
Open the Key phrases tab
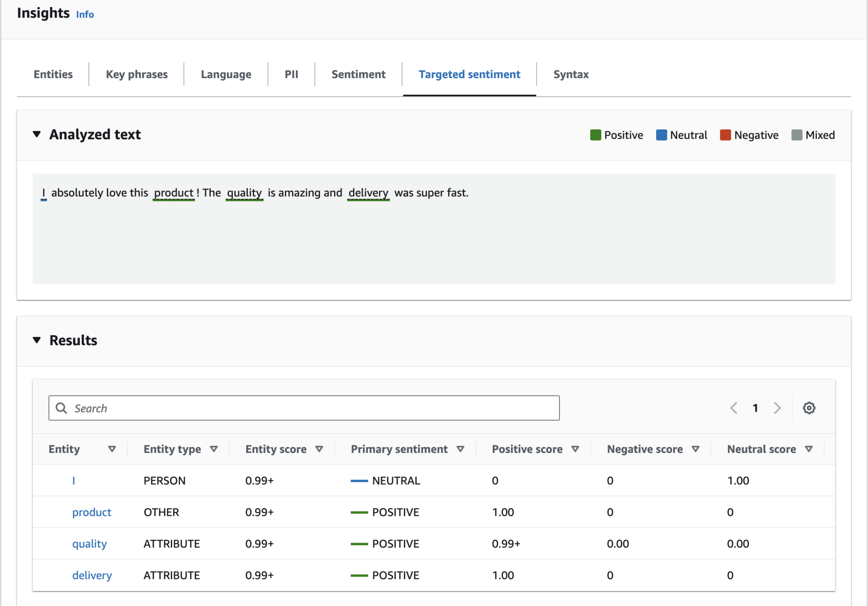click(136, 74)
